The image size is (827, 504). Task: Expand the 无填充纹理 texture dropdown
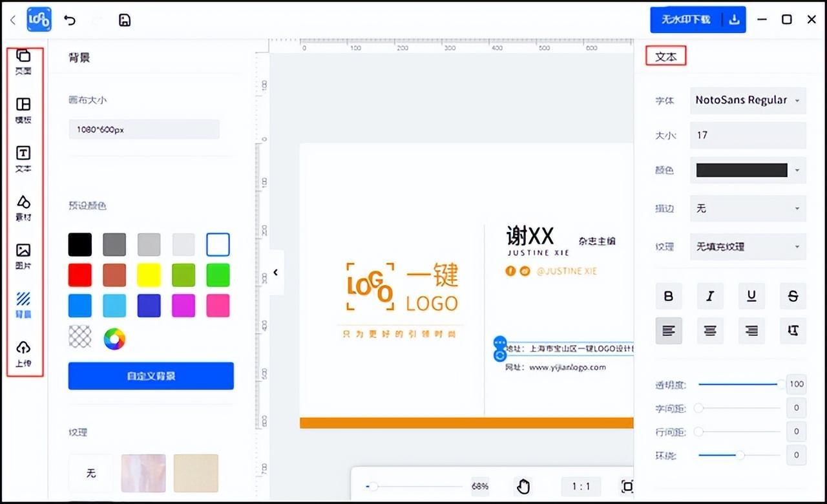748,247
